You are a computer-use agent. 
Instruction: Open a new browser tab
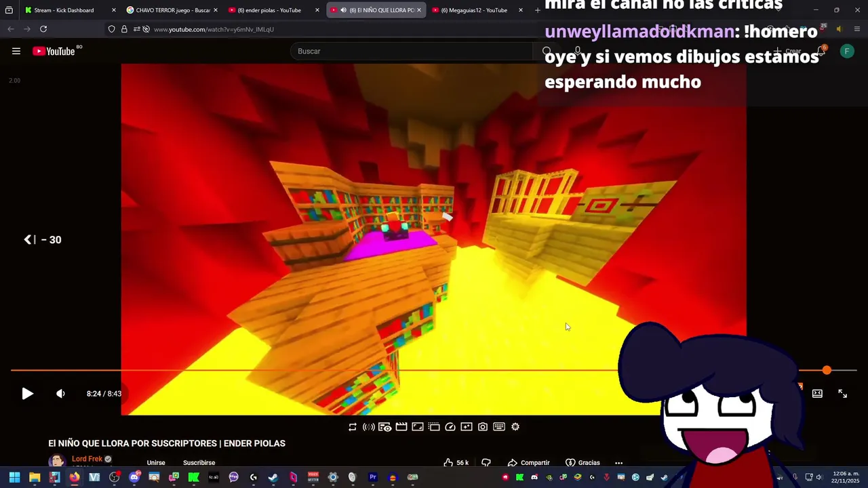tap(538, 10)
